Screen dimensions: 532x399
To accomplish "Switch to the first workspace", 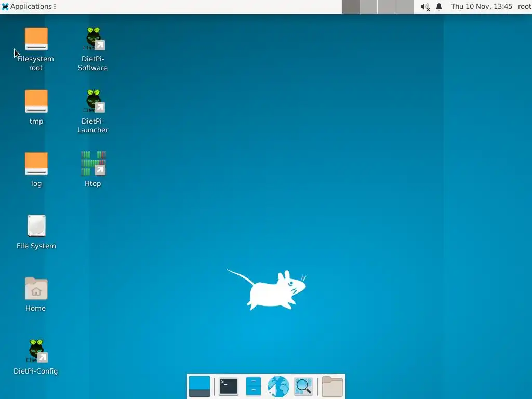I will [351, 7].
